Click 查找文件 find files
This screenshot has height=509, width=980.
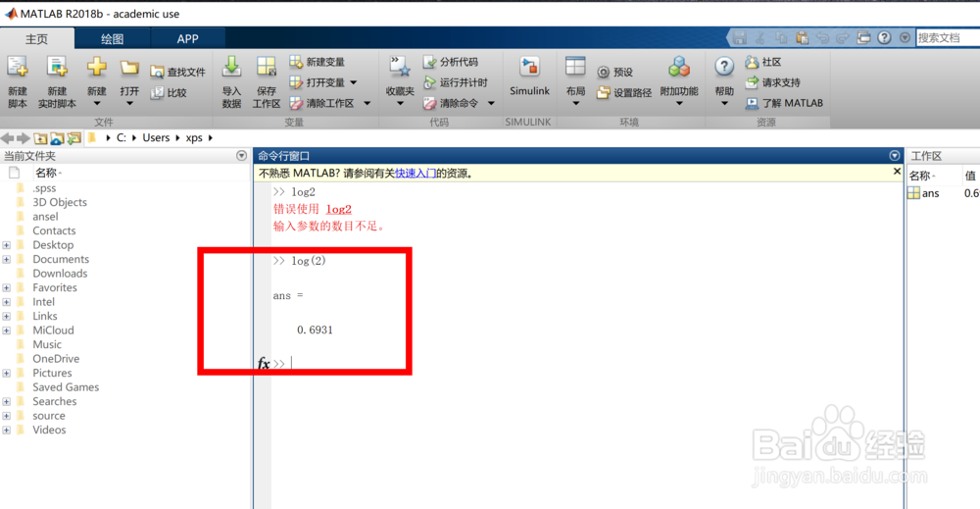[177, 72]
